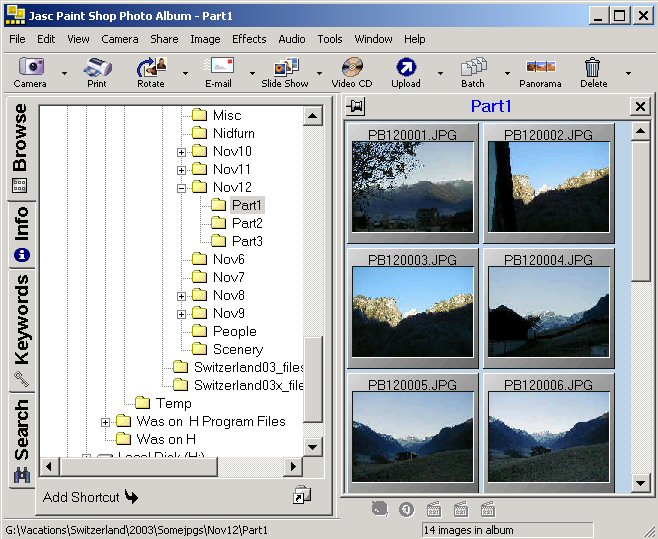Select the Part2 folder in tree
The width and height of the screenshot is (658, 539).
click(x=247, y=223)
